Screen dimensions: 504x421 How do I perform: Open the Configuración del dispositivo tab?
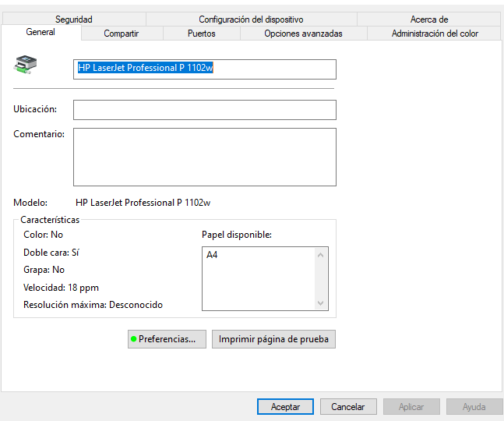tap(251, 19)
